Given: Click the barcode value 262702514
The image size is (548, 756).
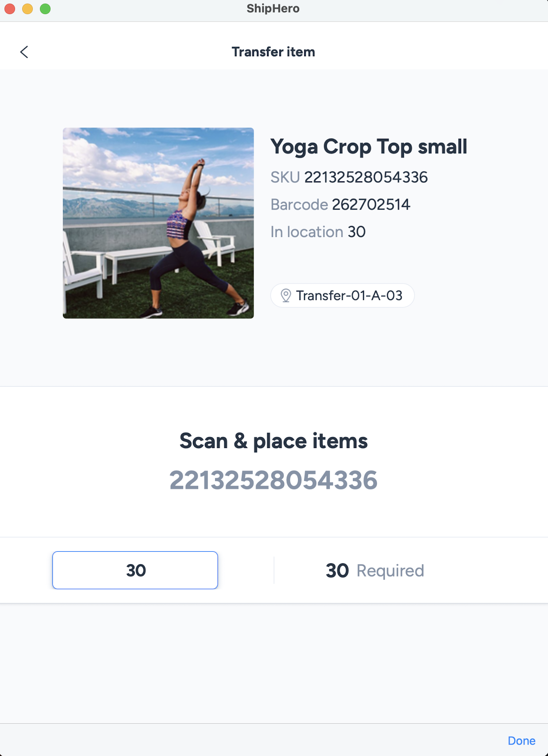Looking at the screenshot, I should click(x=371, y=205).
